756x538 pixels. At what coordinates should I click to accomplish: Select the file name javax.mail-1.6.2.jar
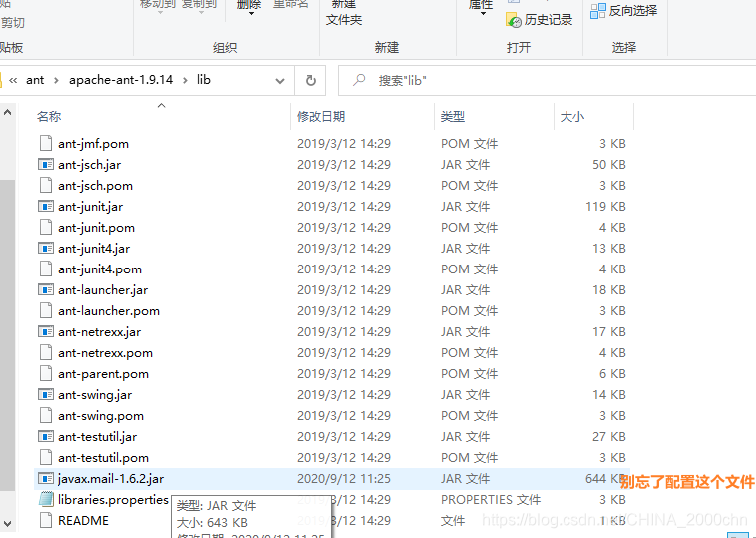(x=111, y=479)
